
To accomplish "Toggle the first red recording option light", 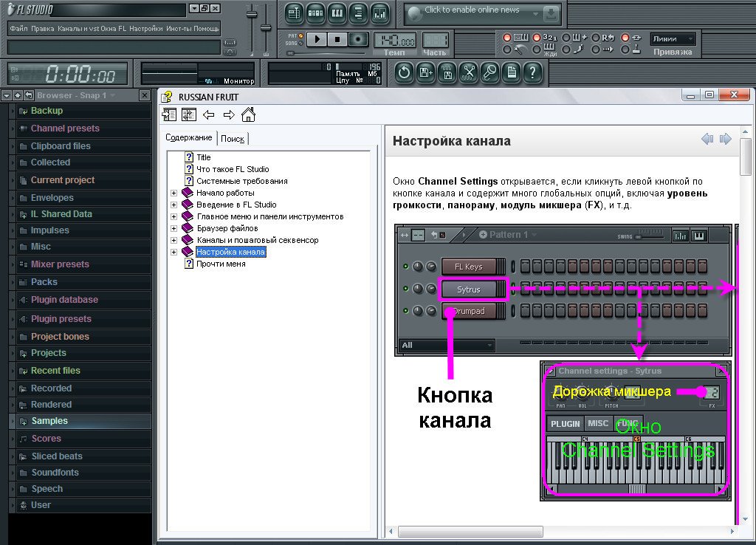I will point(507,38).
